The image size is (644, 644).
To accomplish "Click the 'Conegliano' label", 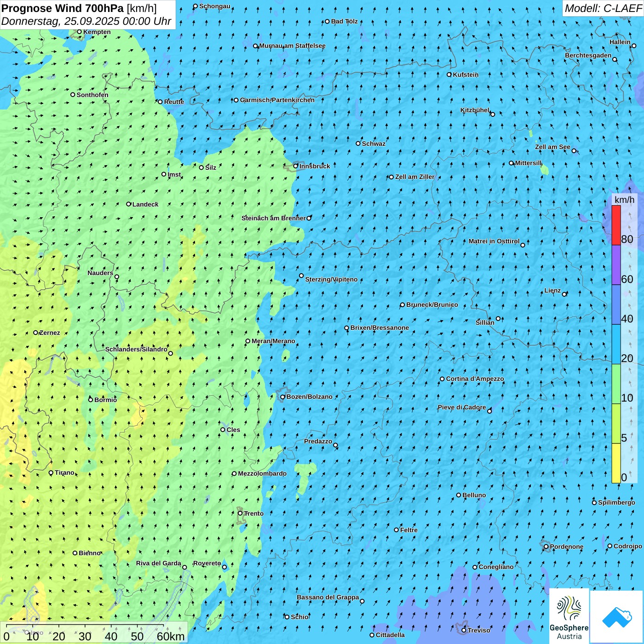I will coord(496,567).
